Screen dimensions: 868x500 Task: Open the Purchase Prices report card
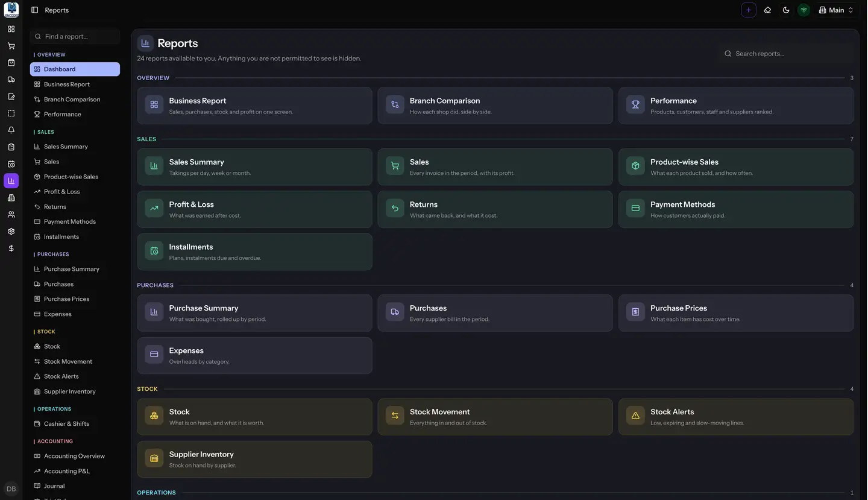coord(736,313)
